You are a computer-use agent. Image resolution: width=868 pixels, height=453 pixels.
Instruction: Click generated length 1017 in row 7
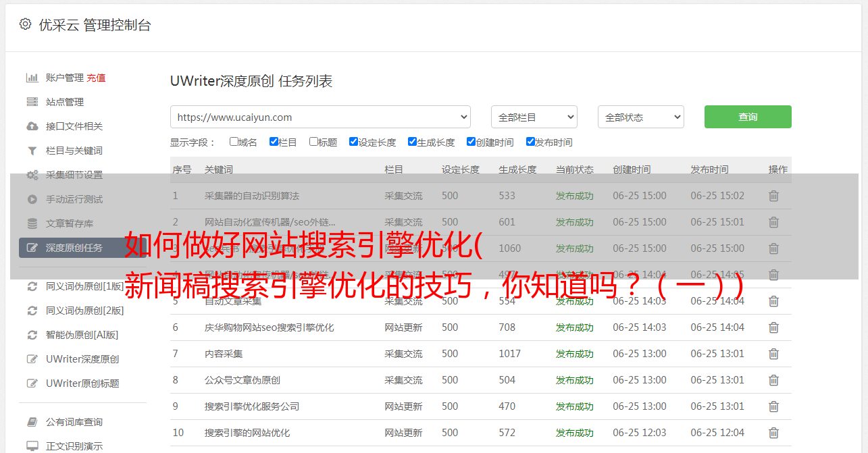510,354
